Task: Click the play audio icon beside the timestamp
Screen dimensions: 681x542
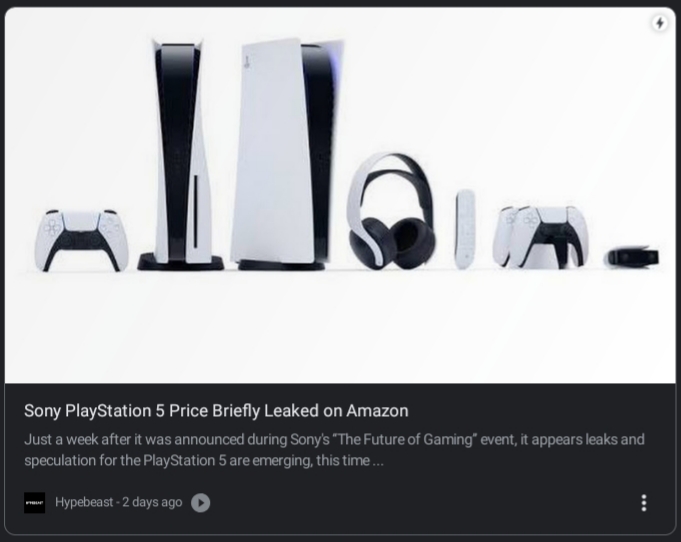Action: click(200, 503)
